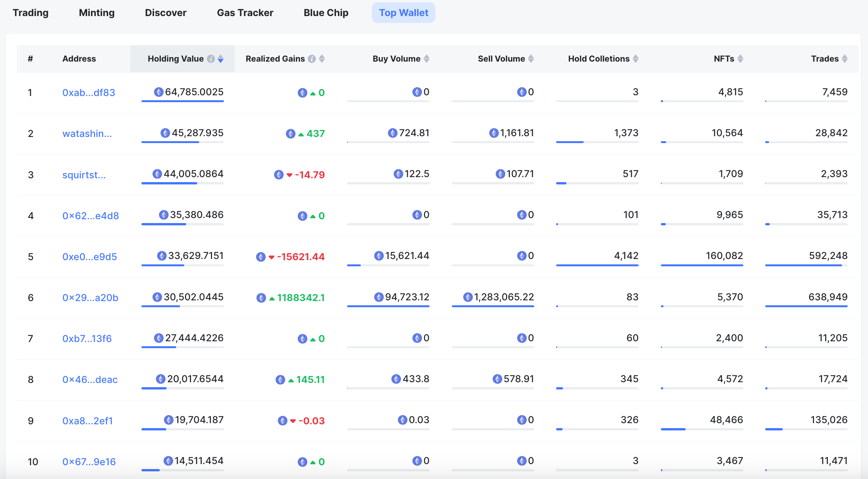The image size is (868, 479).
Task: Sort by Sell Volume using sort arrows
Action: (531, 59)
